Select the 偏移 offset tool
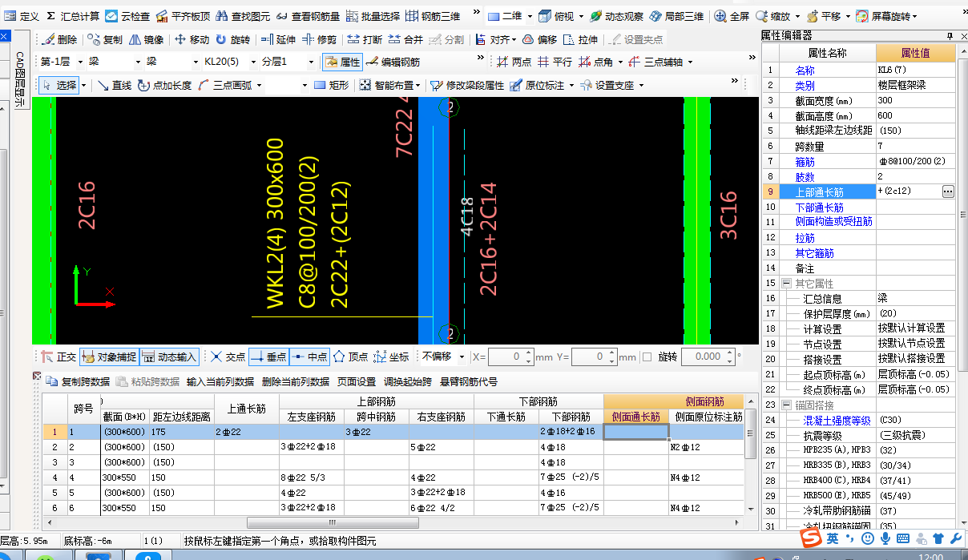 [x=539, y=39]
